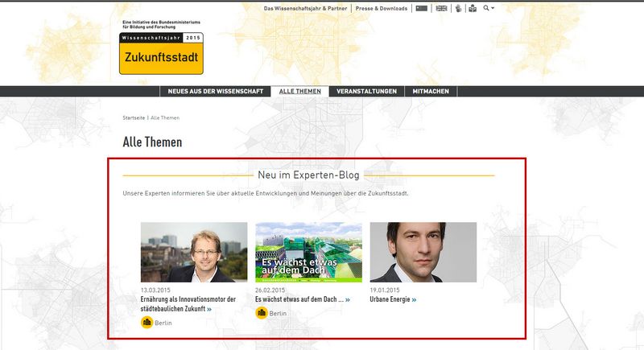Open the Veranstaltungen menu item
Screen dimensions: 644x350
pyautogui.click(x=366, y=91)
